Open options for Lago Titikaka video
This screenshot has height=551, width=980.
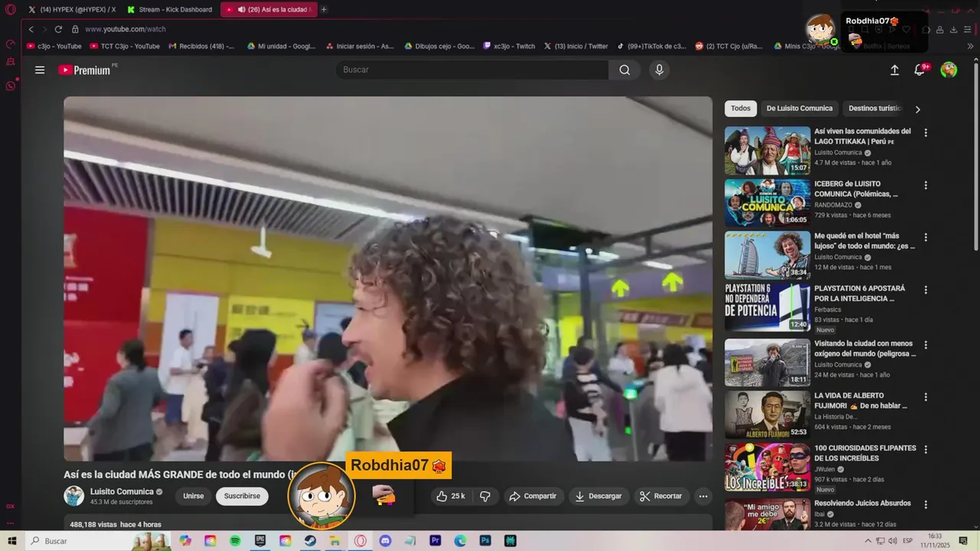[926, 132]
